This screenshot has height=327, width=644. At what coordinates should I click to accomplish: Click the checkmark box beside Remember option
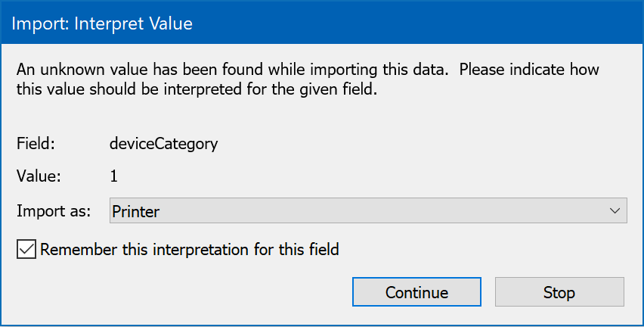pos(26,249)
